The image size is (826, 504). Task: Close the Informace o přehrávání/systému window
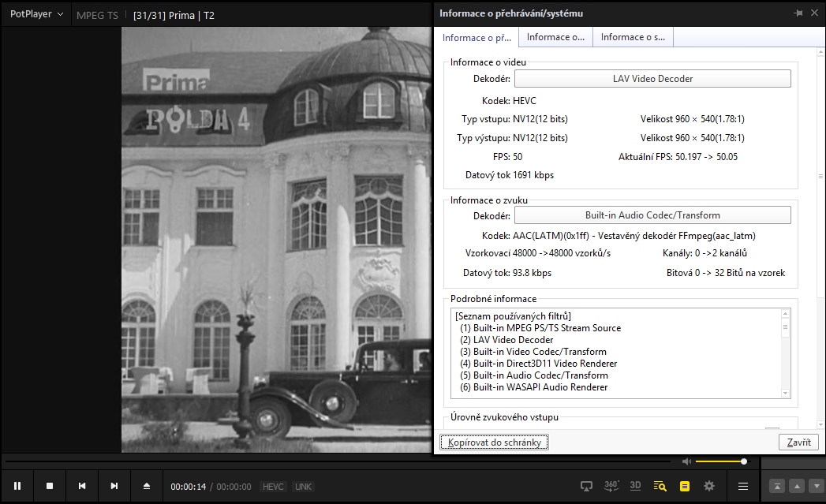tap(814, 13)
